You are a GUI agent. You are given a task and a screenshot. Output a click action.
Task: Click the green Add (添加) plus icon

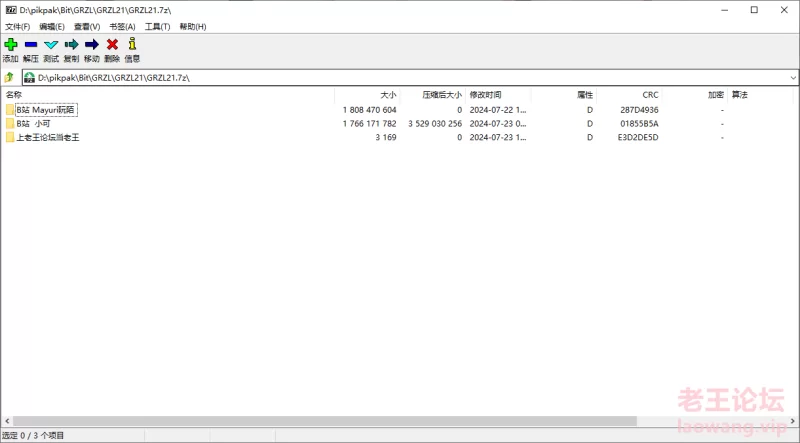[10, 44]
